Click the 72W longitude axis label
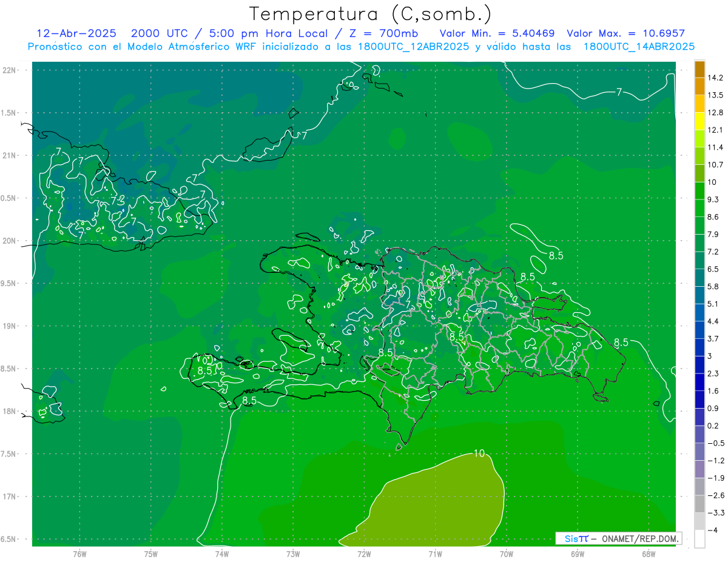728x562 pixels. click(364, 554)
